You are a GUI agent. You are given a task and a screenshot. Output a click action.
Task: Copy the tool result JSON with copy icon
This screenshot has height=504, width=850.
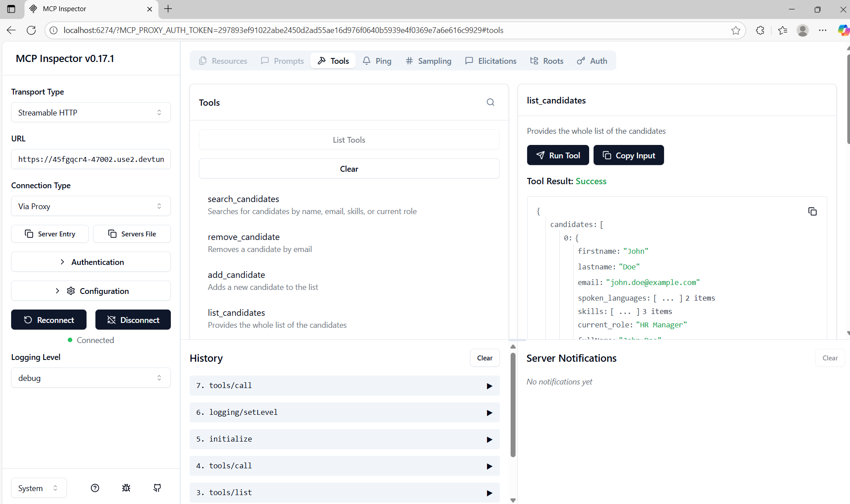[812, 211]
